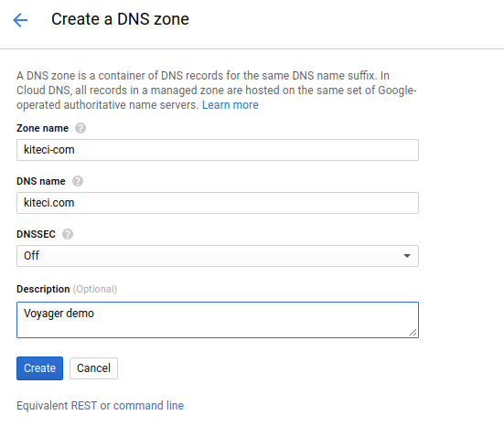
Task: Expand the DNSSEC dropdown arrow
Action: 407,256
